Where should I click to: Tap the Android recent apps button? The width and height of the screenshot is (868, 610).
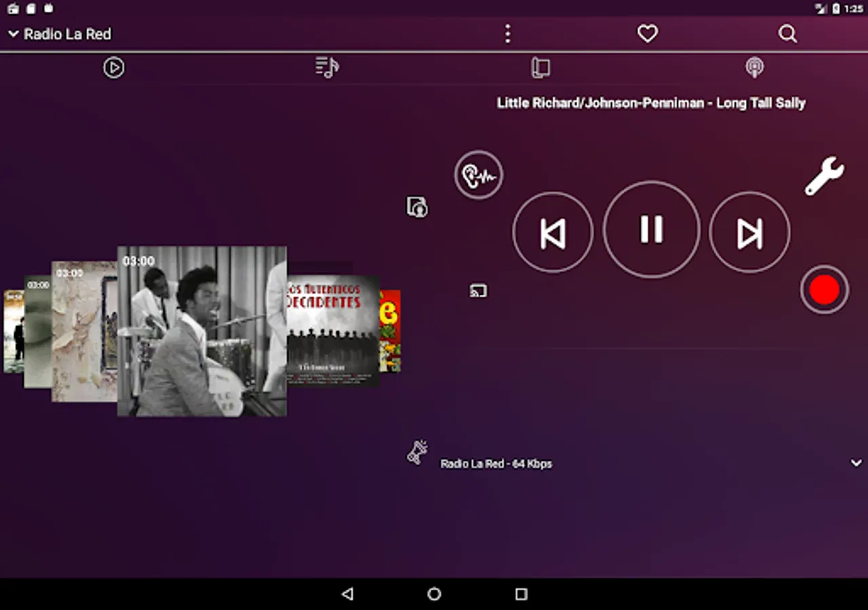coord(521,594)
